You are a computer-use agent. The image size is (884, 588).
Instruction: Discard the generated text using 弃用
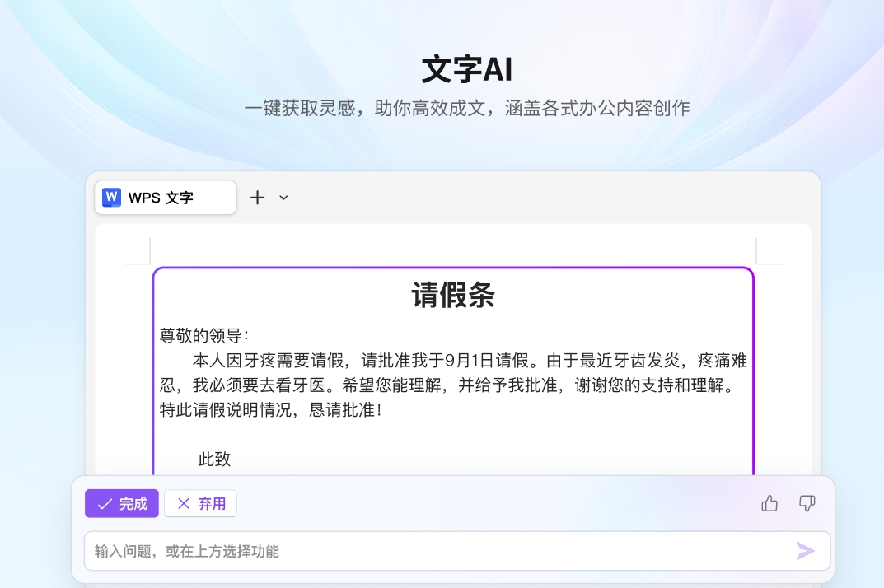pos(200,503)
